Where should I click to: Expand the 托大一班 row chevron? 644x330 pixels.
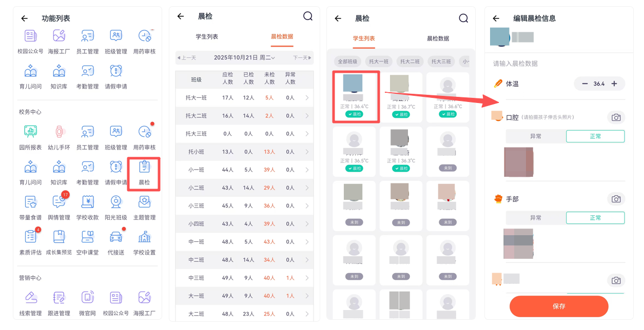(x=307, y=98)
